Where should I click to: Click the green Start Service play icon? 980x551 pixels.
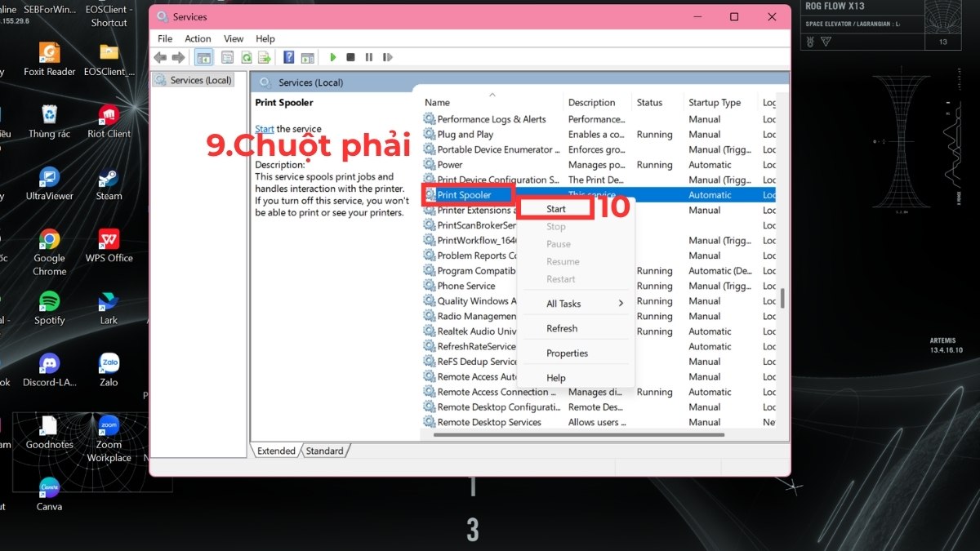pos(332,57)
